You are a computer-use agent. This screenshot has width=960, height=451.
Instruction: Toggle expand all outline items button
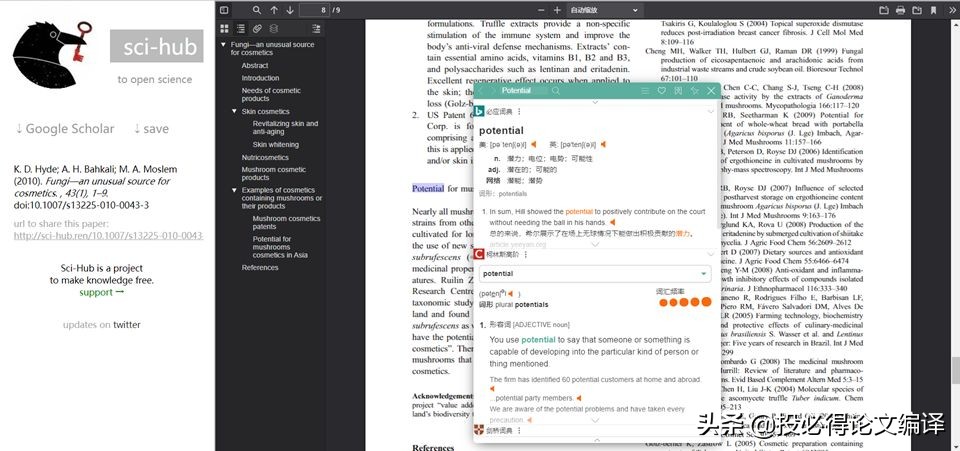click(316, 28)
